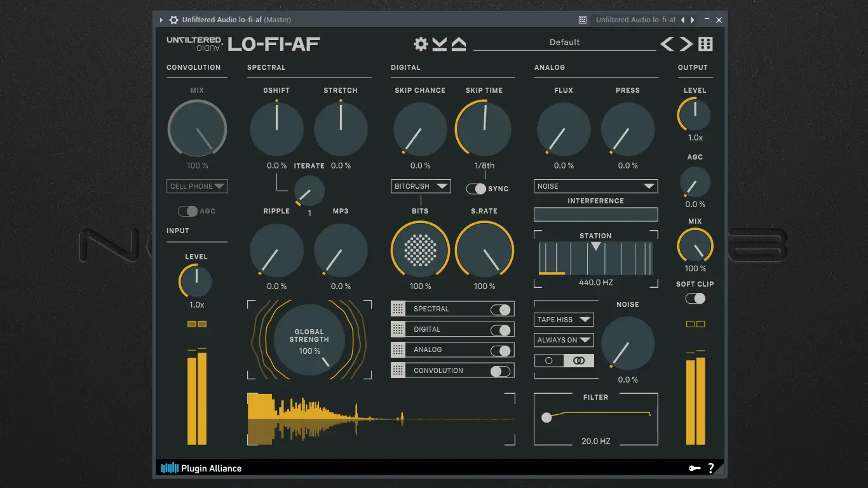This screenshot has width=868, height=488.
Task: Open the title bar plugin options gear
Action: point(173,20)
